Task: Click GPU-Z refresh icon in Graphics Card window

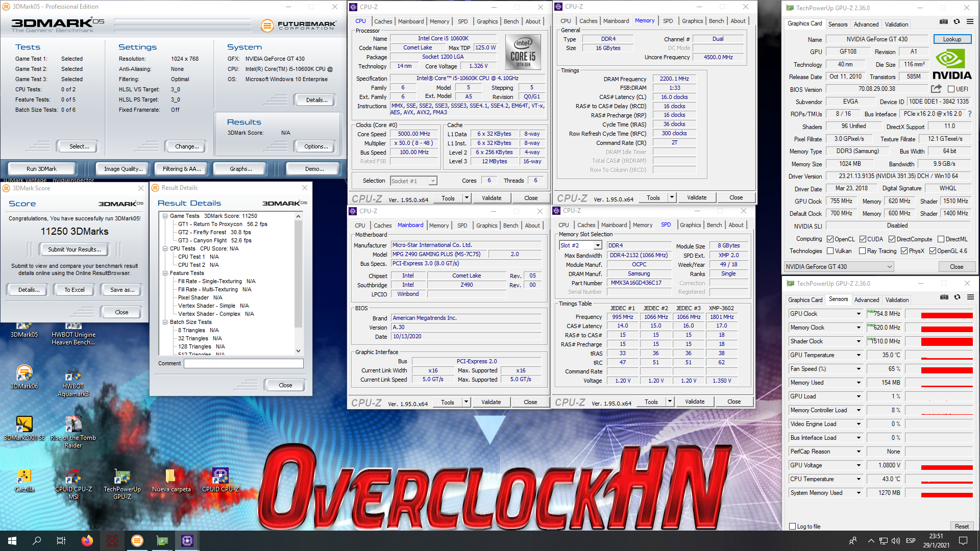Action: pyautogui.click(x=957, y=22)
